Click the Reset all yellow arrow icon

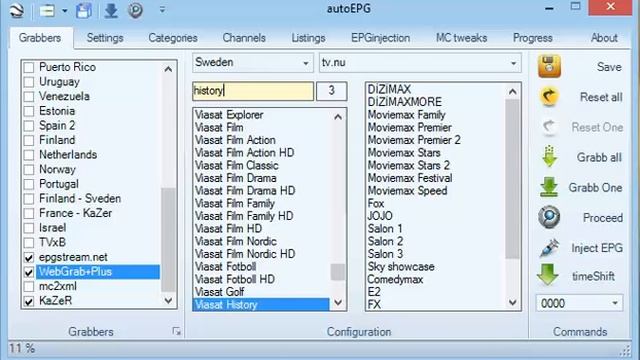[549, 97]
